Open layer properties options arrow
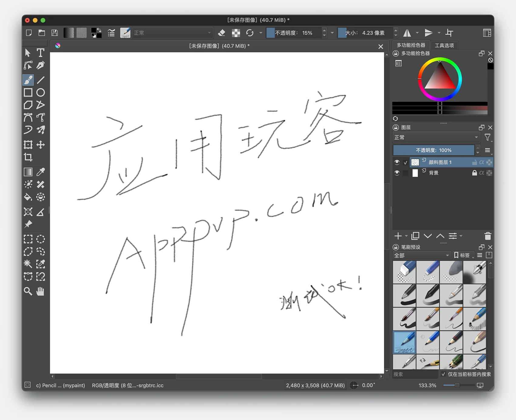The image size is (516, 420). tap(461, 236)
